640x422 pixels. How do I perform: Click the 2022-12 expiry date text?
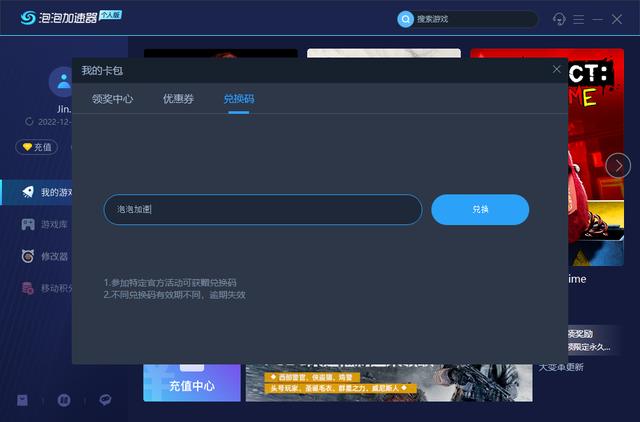[54, 122]
